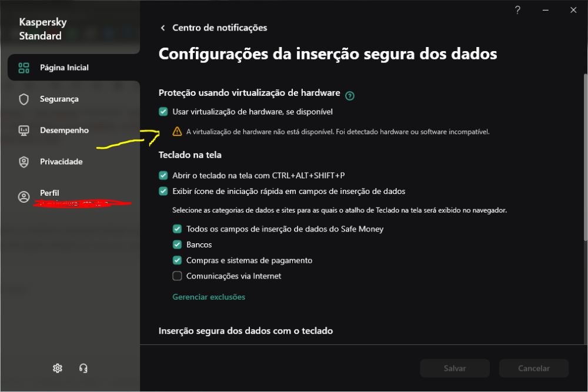The width and height of the screenshot is (588, 392).
Task: Go back via Centro de notificações chevron
Action: click(x=163, y=28)
